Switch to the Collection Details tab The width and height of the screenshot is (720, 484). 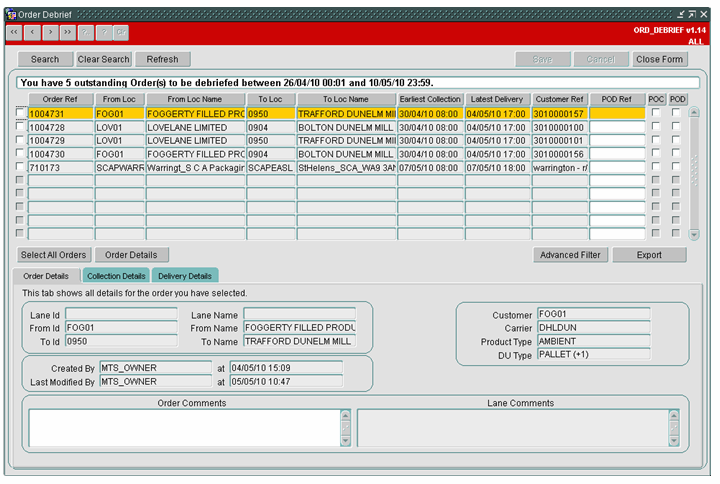point(116,276)
